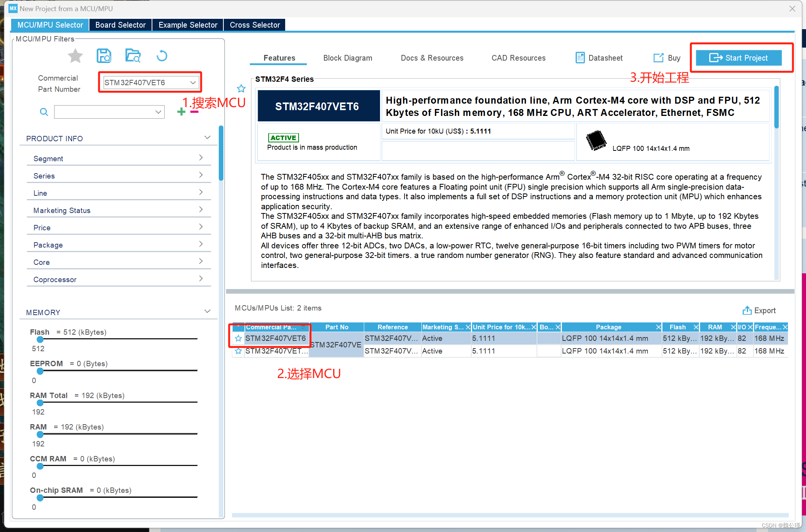Click the favorites star filter icon
The height and width of the screenshot is (532, 806).
tap(75, 56)
